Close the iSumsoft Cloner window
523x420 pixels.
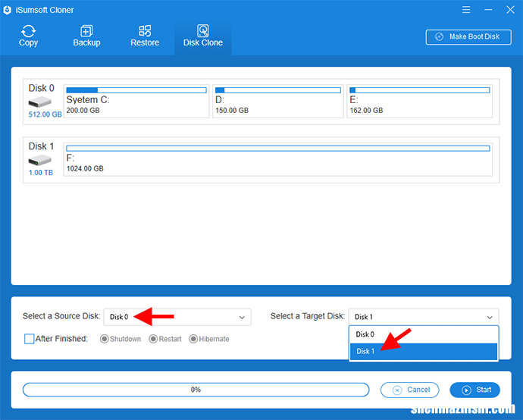(510, 10)
